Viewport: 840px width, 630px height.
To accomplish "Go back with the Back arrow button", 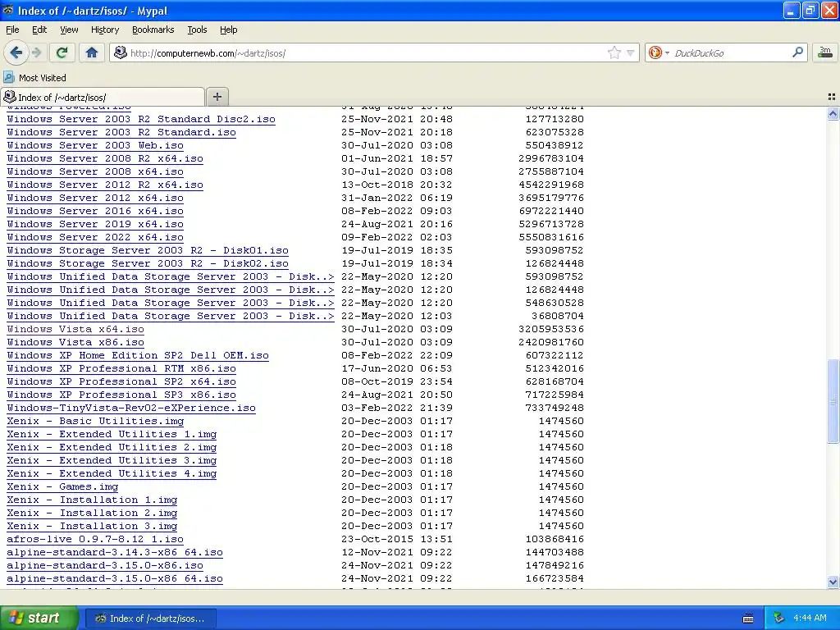I will [x=16, y=52].
